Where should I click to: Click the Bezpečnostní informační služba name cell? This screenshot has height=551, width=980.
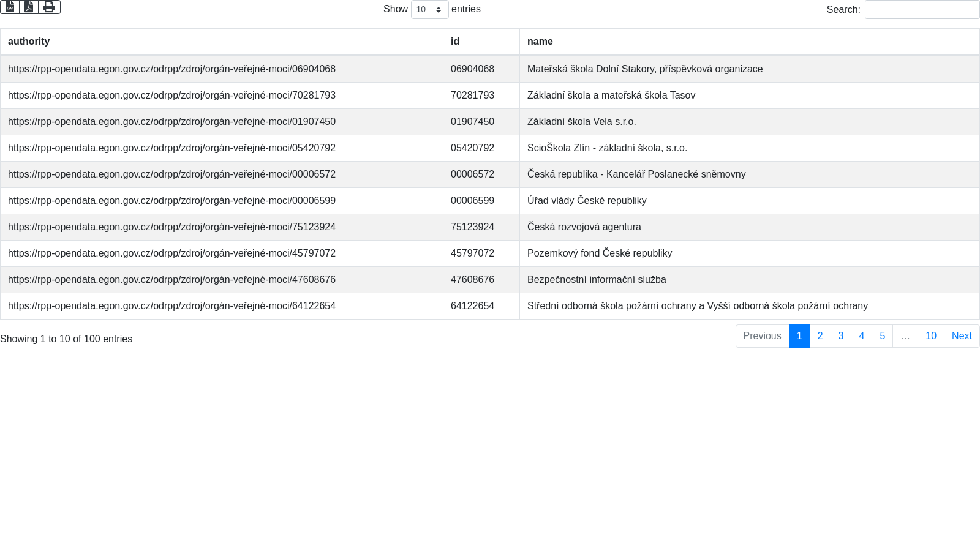coord(596,280)
